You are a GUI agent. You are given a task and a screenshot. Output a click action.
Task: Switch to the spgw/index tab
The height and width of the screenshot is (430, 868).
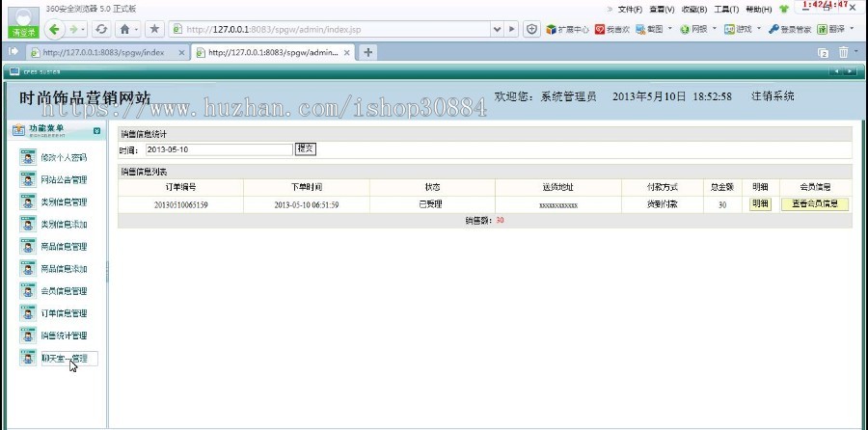(103, 53)
